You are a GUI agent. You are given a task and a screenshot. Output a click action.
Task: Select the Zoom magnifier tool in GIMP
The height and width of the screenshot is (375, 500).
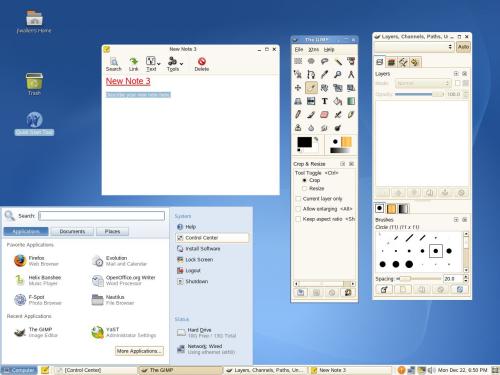(338, 74)
